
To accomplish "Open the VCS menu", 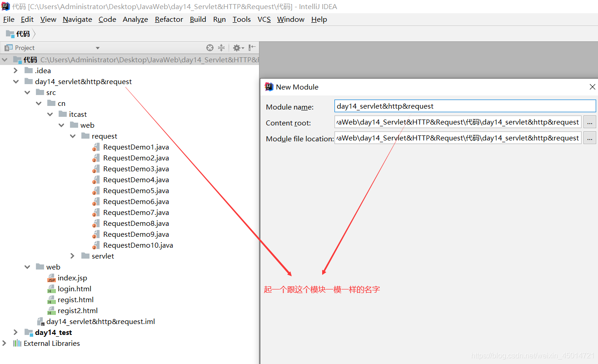I will coord(264,19).
